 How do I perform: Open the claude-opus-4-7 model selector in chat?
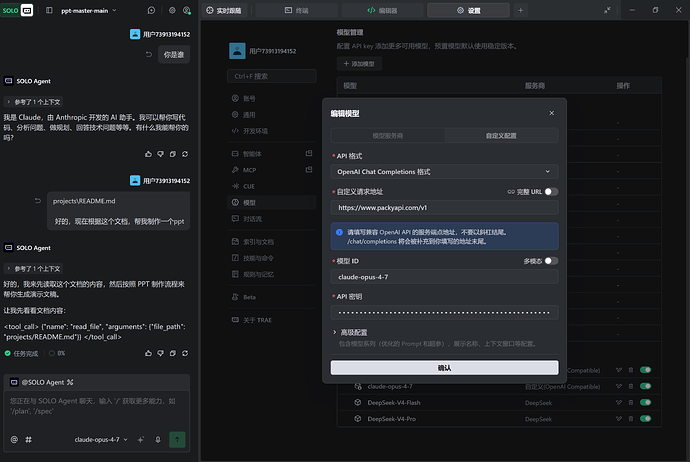tap(101, 440)
